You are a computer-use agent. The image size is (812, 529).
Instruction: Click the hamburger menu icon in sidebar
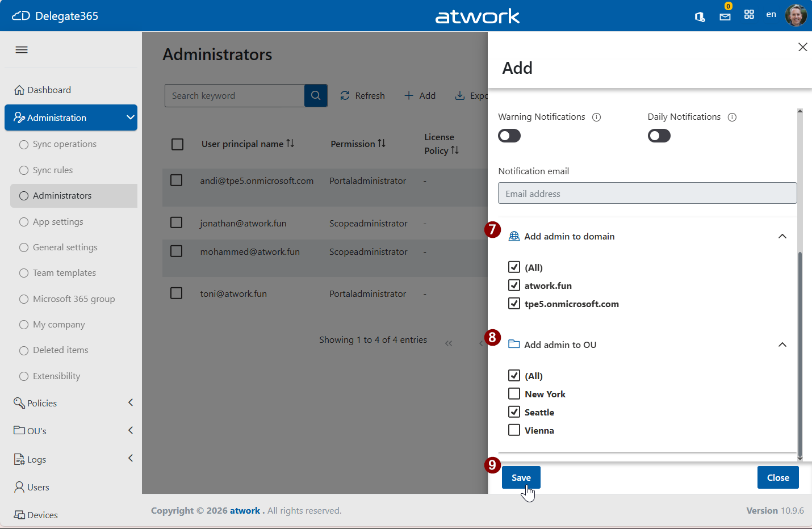[22, 50]
